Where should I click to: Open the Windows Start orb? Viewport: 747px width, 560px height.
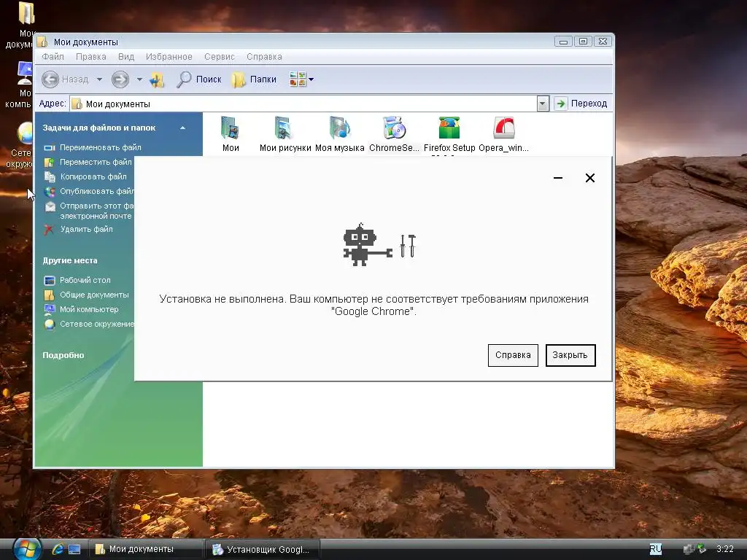27,548
